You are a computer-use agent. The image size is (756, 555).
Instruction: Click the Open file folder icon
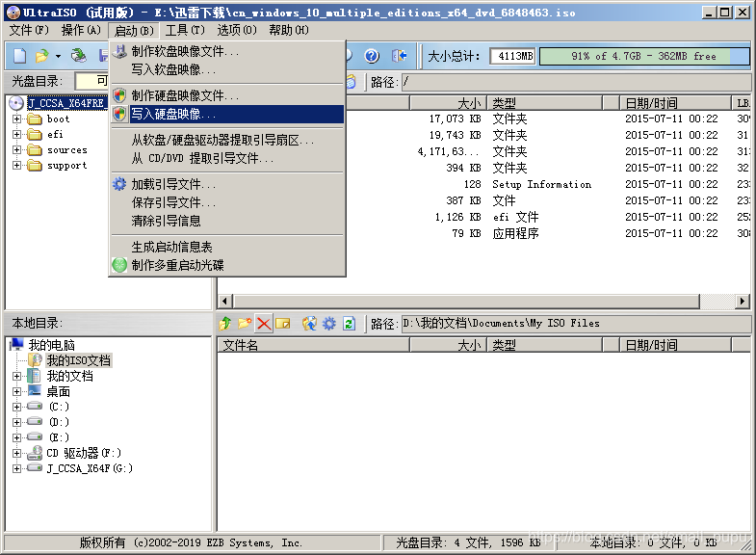pos(42,56)
